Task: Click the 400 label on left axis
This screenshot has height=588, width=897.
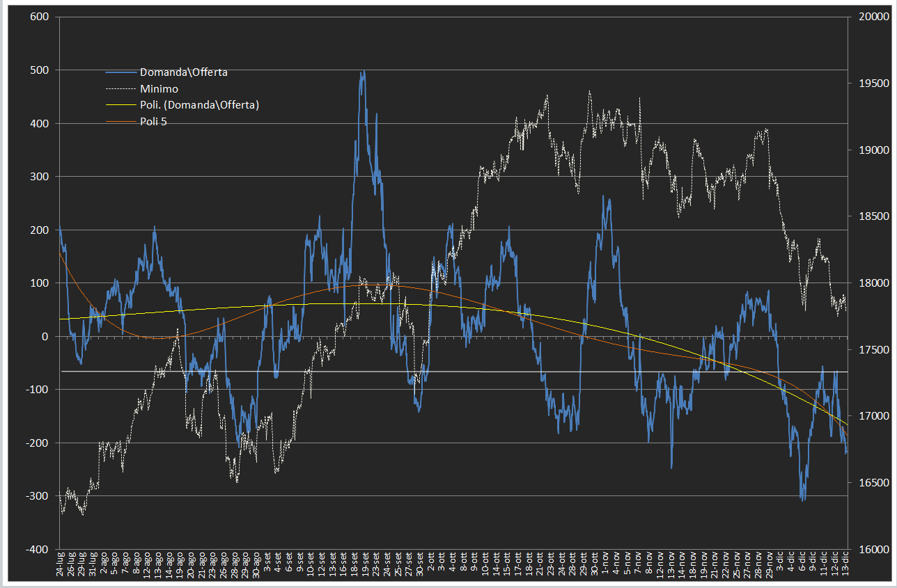Action: coord(39,124)
